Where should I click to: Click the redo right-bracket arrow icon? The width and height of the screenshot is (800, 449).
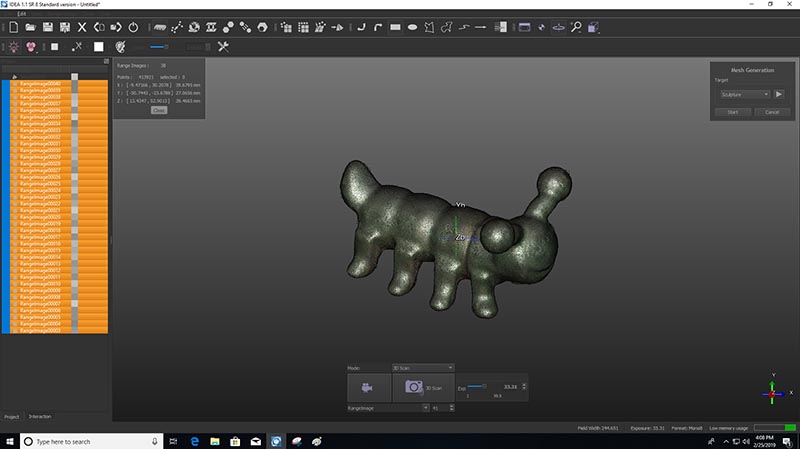coord(116,27)
